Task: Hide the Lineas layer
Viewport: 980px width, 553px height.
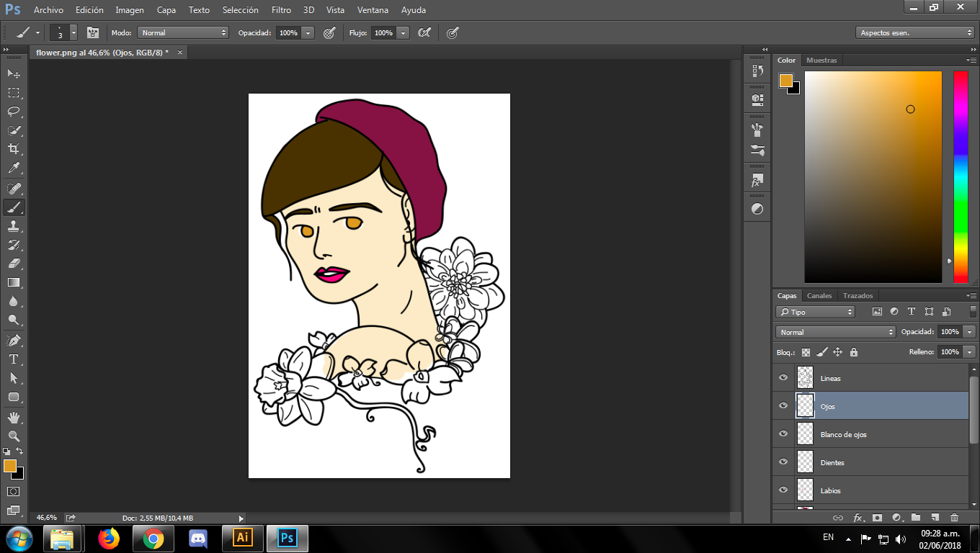Action: pyautogui.click(x=783, y=377)
